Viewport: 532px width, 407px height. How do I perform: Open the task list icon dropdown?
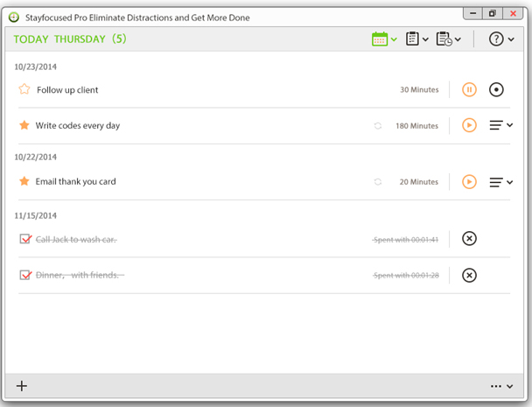tap(416, 39)
